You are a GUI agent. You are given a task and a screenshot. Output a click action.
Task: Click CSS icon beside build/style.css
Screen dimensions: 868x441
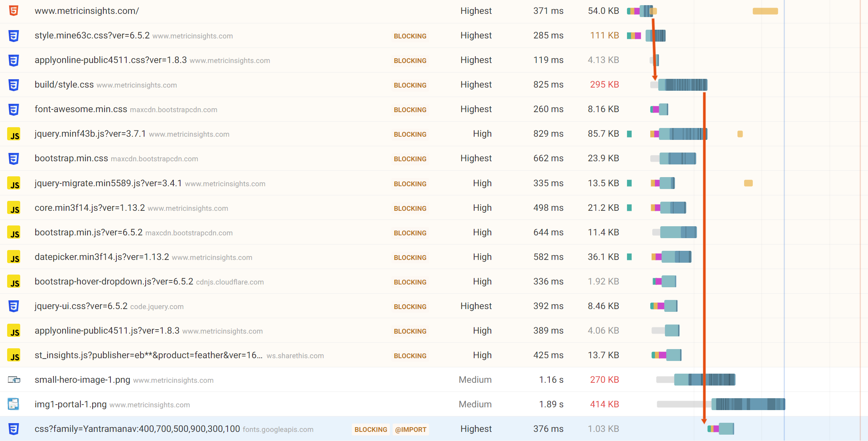(14, 85)
